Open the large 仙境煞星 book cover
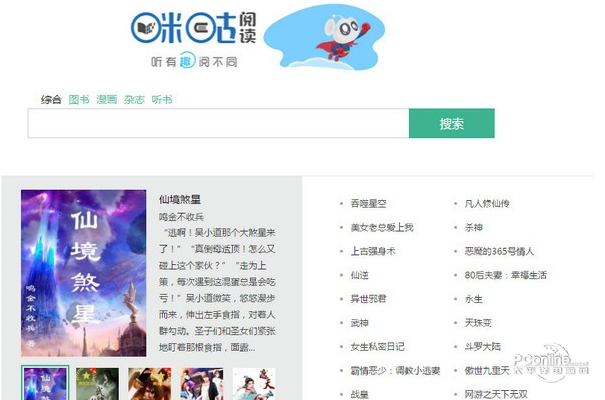 coord(84,273)
